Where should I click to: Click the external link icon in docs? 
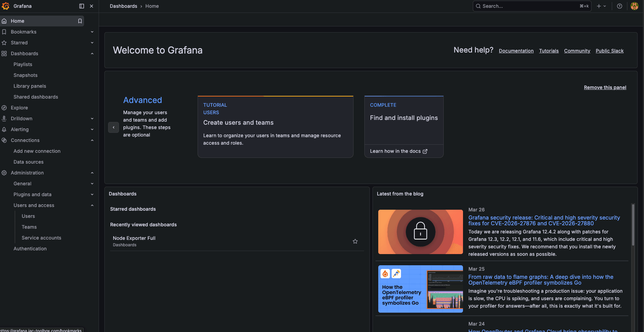coord(425,151)
